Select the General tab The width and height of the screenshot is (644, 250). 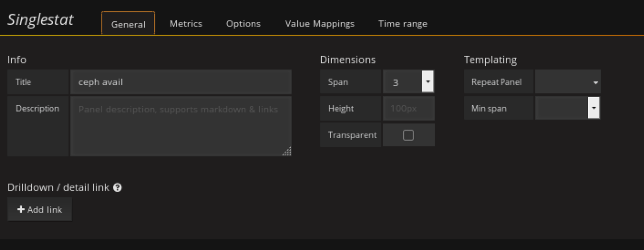pyautogui.click(x=128, y=24)
